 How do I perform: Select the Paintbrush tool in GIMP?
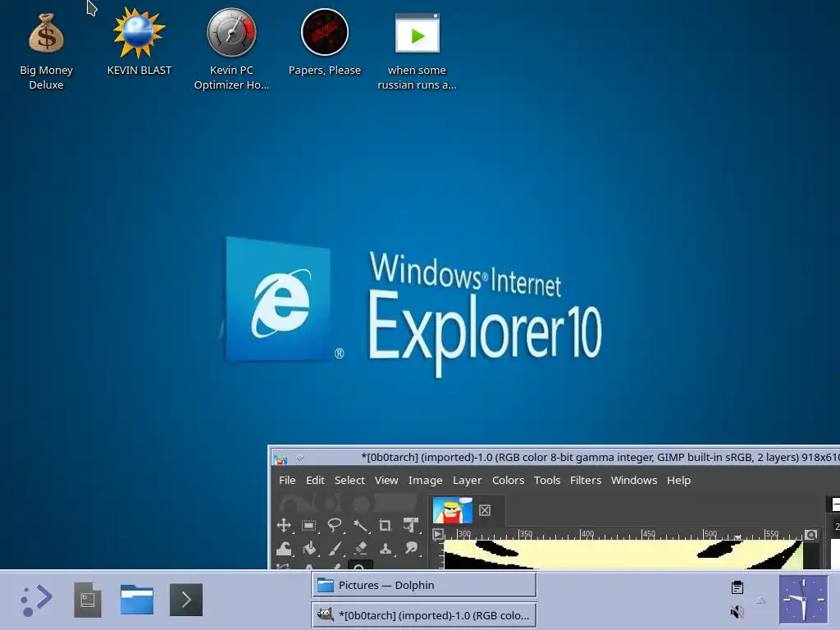335,548
